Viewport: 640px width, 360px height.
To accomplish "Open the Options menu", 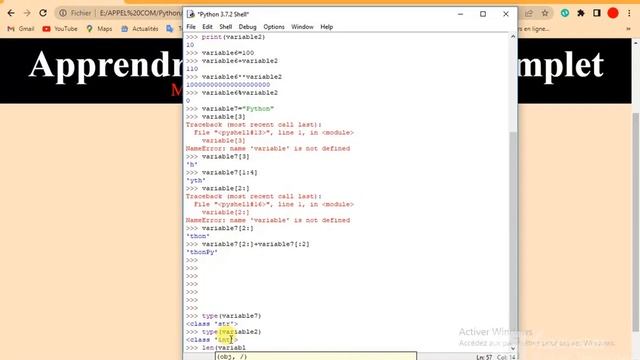I will point(274,27).
